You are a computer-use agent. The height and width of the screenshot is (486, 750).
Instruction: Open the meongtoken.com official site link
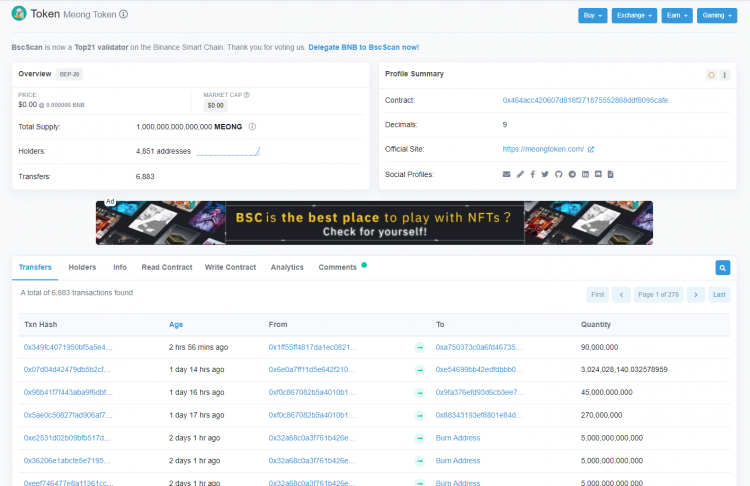pyautogui.click(x=543, y=150)
